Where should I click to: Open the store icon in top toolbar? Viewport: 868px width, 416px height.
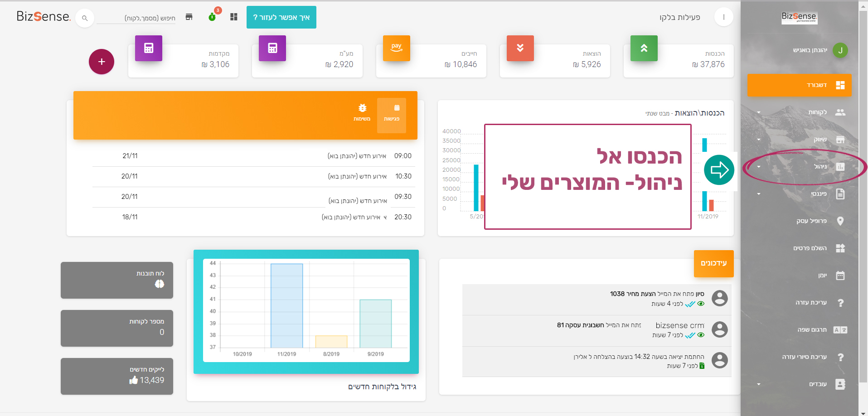(x=189, y=17)
